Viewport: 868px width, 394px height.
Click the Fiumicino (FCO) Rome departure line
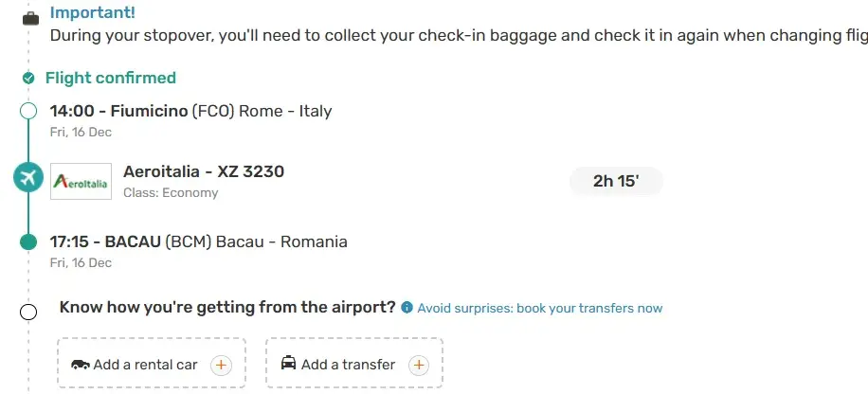(x=190, y=111)
